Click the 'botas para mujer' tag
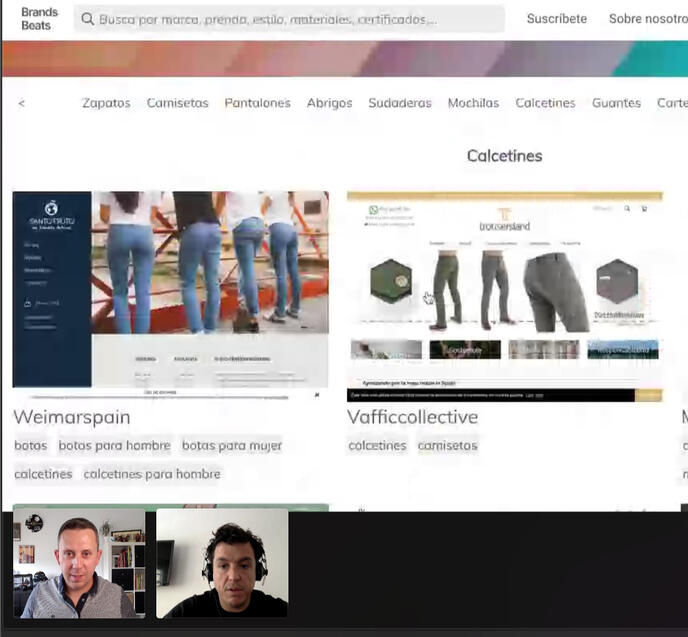688x637 pixels. pyautogui.click(x=232, y=445)
